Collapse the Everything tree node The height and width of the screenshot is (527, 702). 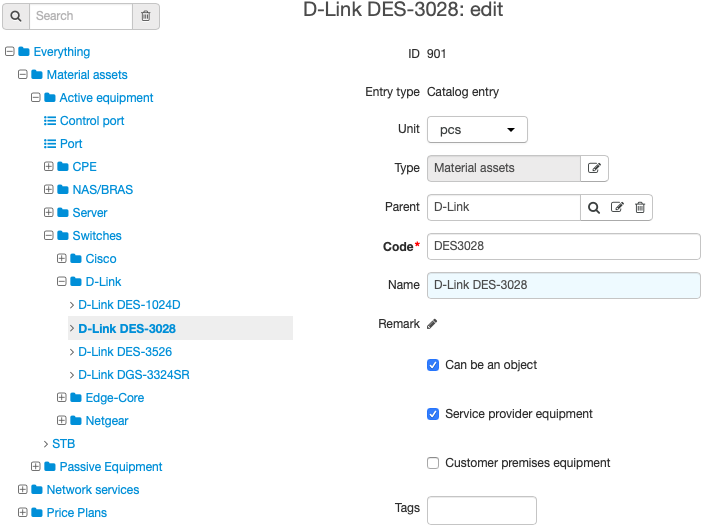point(9,51)
